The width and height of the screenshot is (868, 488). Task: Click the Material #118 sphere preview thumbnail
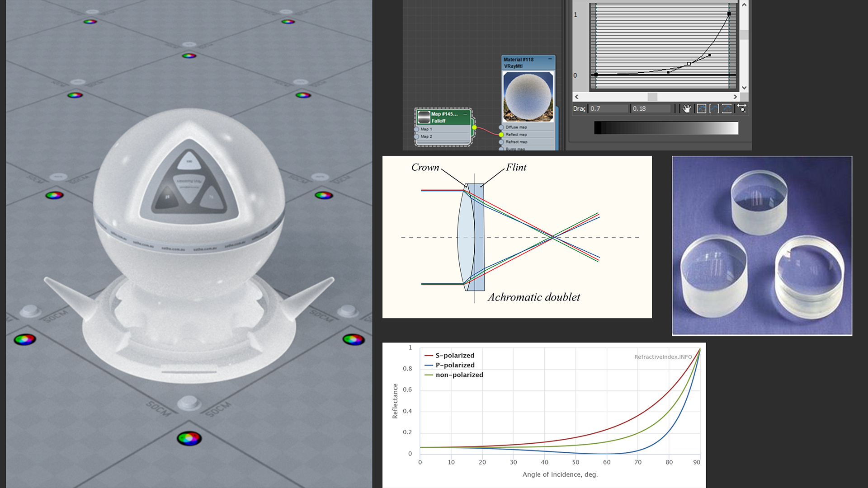tap(528, 96)
